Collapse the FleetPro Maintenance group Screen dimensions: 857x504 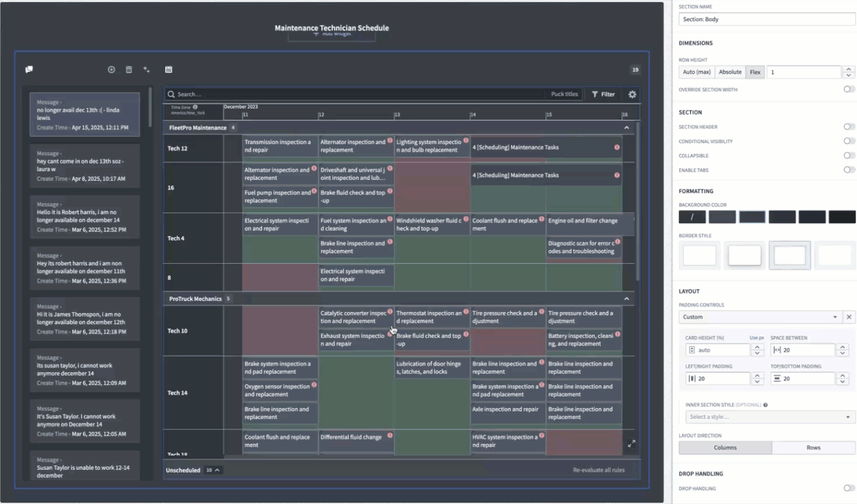[626, 128]
